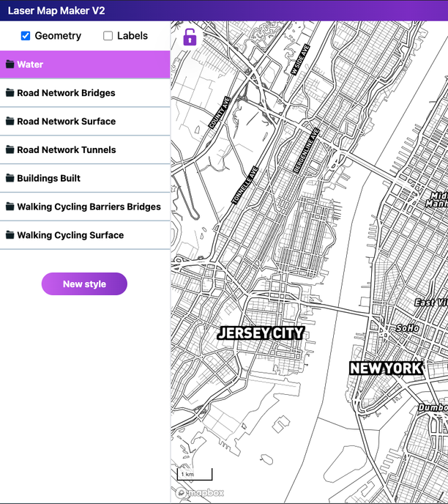This screenshot has width=448, height=504.
Task: Click the Mapbox logo on the map
Action: coord(200,493)
